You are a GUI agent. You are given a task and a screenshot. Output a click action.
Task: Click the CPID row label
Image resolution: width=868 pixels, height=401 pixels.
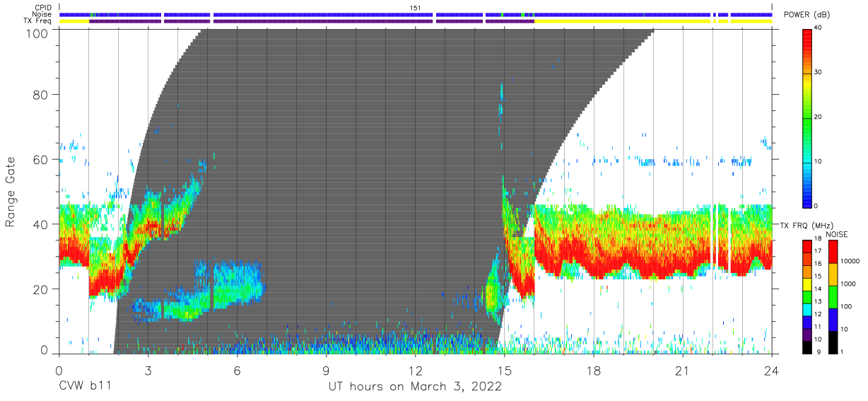42,8
